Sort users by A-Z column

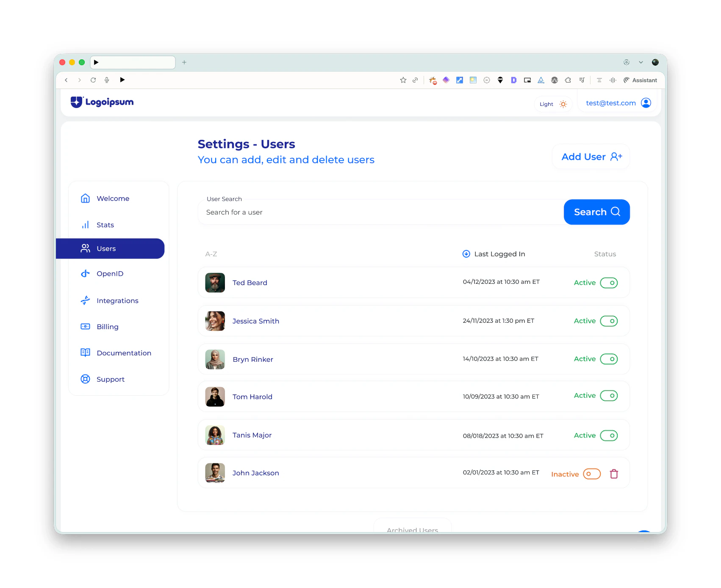(211, 254)
